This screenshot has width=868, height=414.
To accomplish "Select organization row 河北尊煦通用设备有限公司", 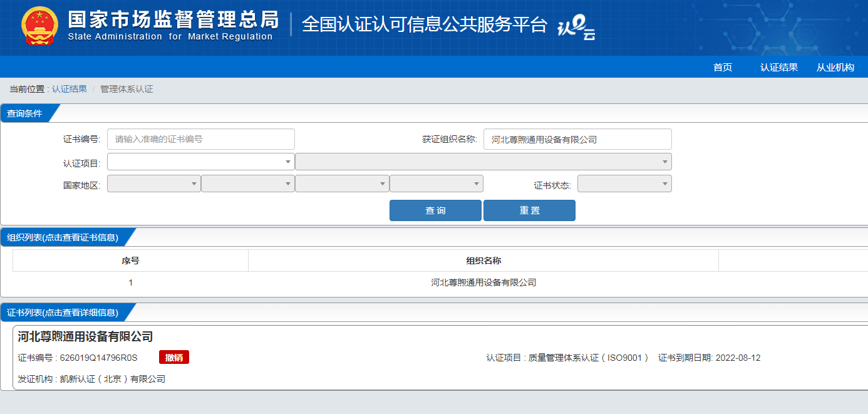I will tap(483, 282).
